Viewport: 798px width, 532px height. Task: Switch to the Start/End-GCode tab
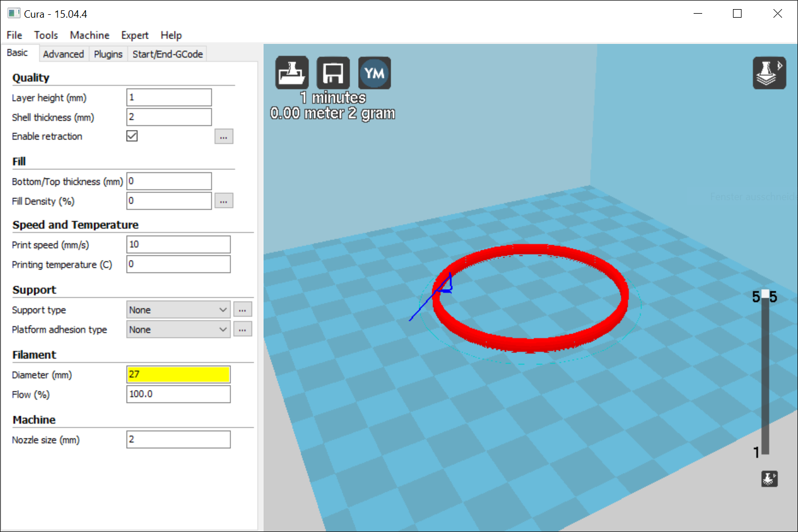tap(168, 54)
